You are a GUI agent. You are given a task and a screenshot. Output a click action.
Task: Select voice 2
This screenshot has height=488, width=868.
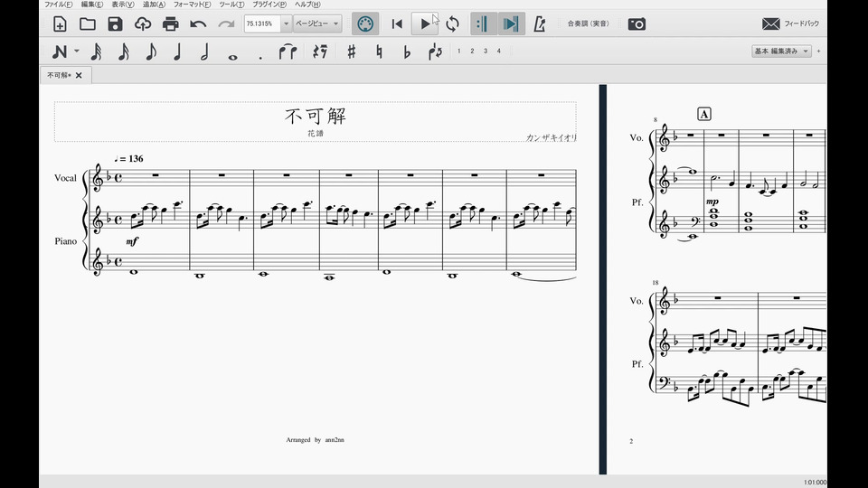tap(472, 51)
